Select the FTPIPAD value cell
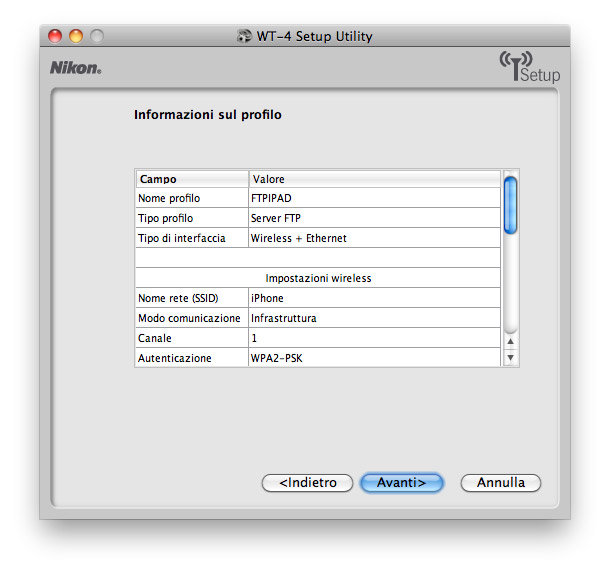The width and height of the screenshot is (610, 574). pyautogui.click(x=374, y=198)
